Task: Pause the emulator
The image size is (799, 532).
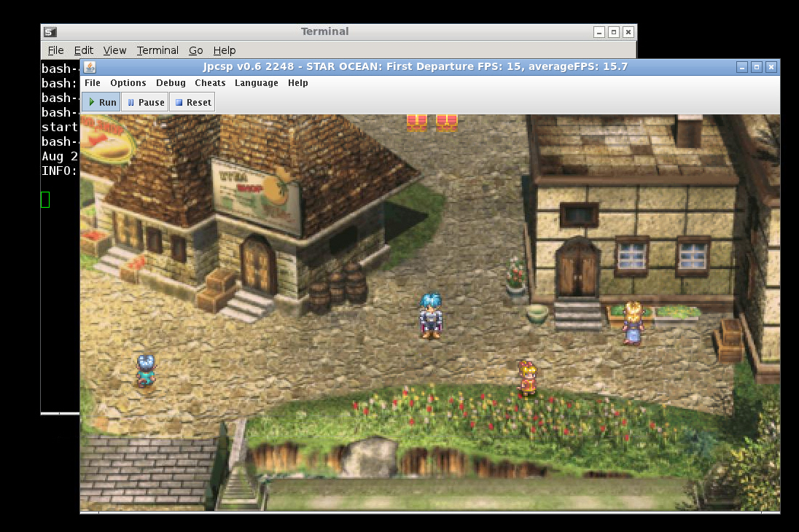Action: [x=145, y=103]
